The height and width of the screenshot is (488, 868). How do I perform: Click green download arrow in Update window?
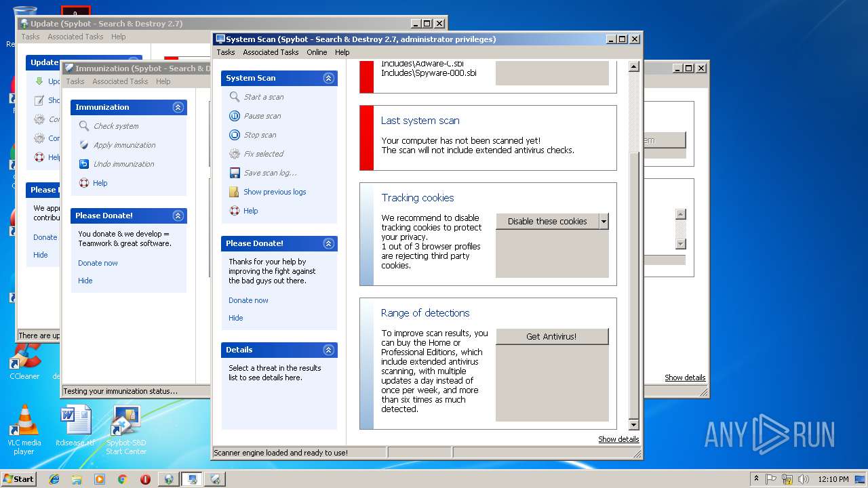39,81
